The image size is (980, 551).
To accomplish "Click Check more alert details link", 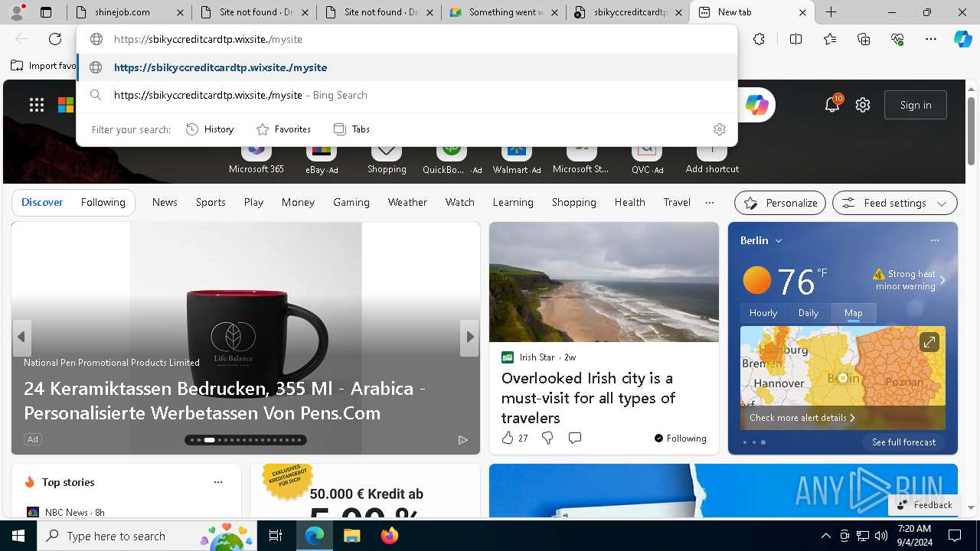I will (802, 418).
